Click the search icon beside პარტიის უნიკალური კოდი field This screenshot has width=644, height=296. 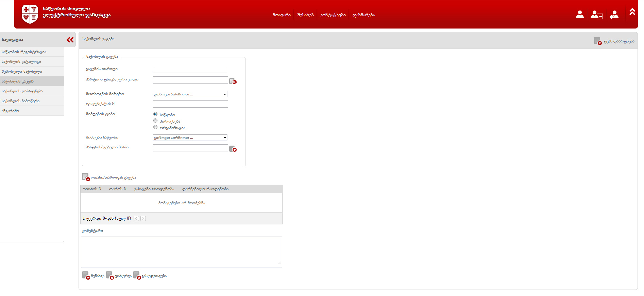pos(233,81)
